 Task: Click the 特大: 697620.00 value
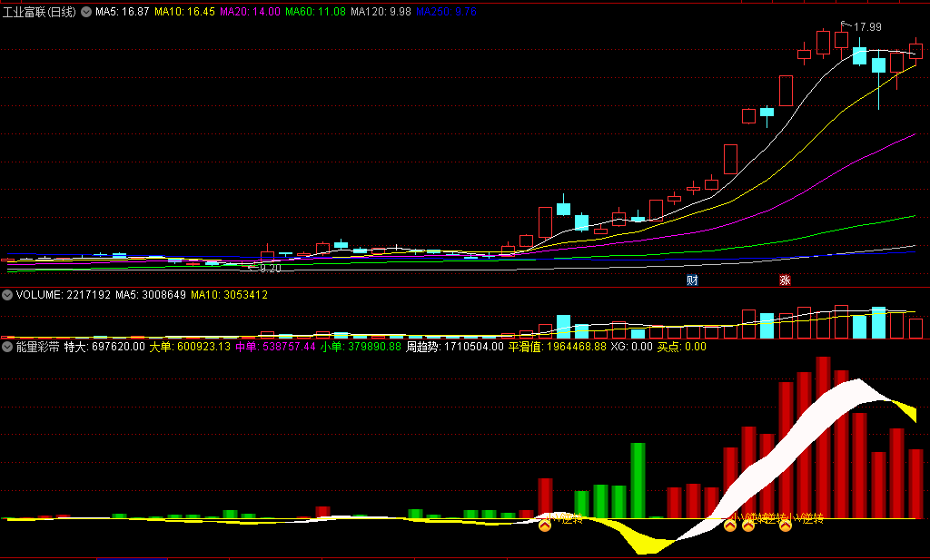point(104,347)
